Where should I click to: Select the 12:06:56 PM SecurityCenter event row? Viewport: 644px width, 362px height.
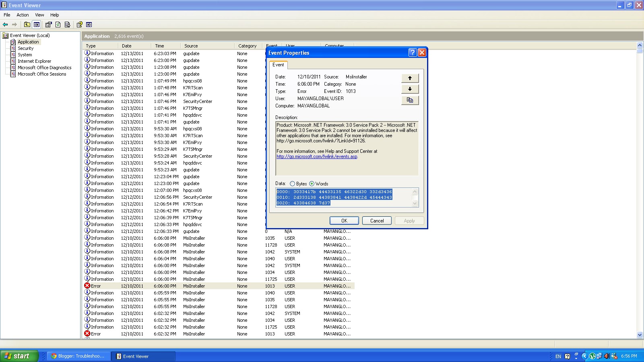pyautogui.click(x=219, y=197)
